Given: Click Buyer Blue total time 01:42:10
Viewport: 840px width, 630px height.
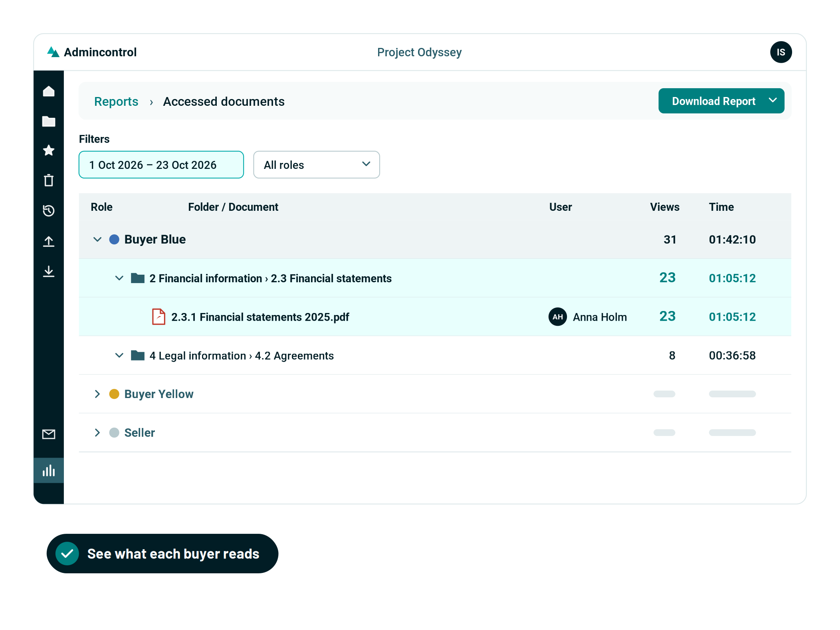Looking at the screenshot, I should tap(732, 240).
